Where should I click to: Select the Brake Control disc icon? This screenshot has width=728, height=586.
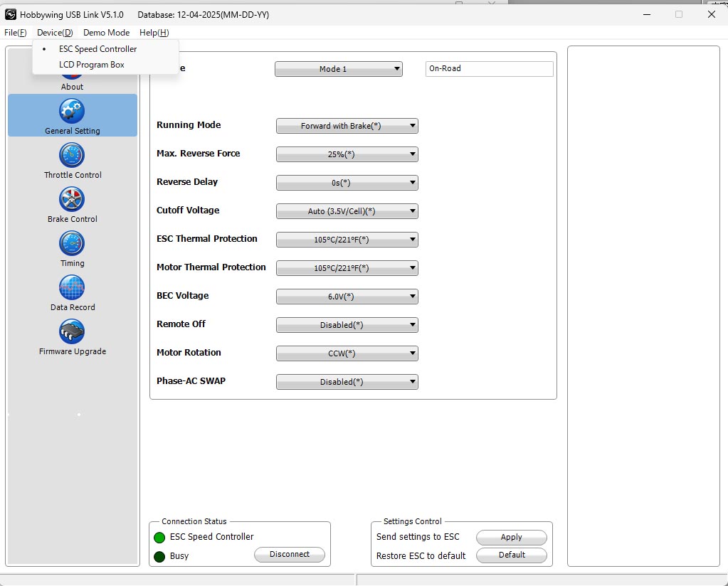click(x=72, y=199)
